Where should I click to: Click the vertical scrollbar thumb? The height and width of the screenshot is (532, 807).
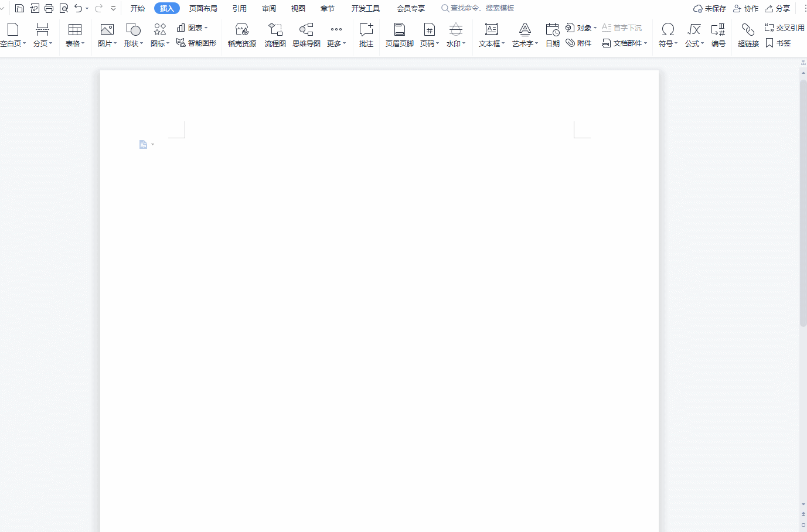[x=803, y=203]
